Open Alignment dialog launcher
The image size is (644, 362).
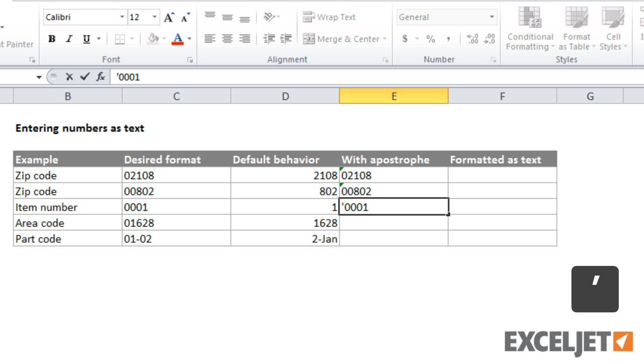click(385, 60)
